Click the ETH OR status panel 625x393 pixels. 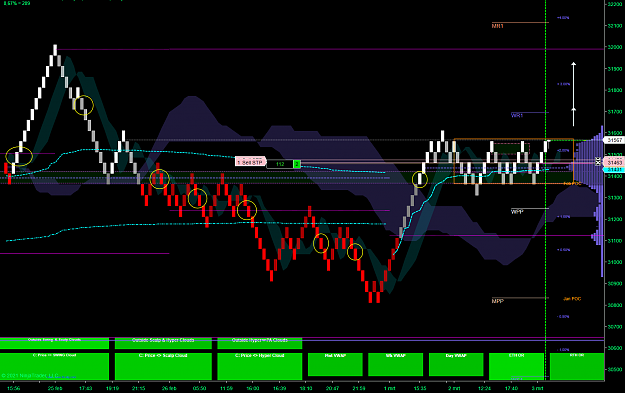click(x=516, y=366)
